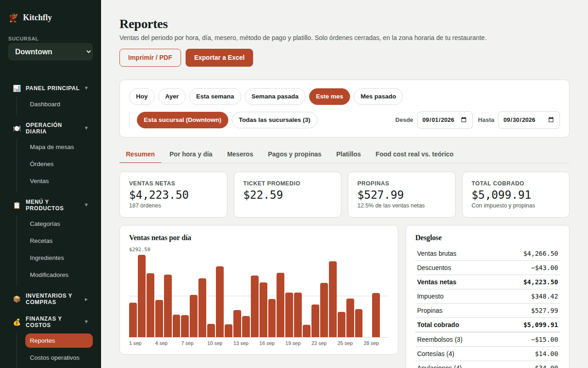Open the Sucursal dropdown showing Downtown
The image size is (588, 368).
[x=51, y=52]
